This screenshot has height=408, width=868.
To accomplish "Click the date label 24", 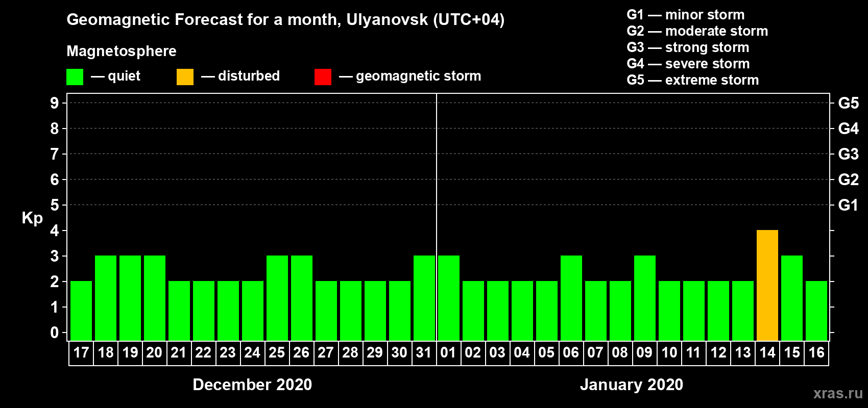I will [252, 353].
